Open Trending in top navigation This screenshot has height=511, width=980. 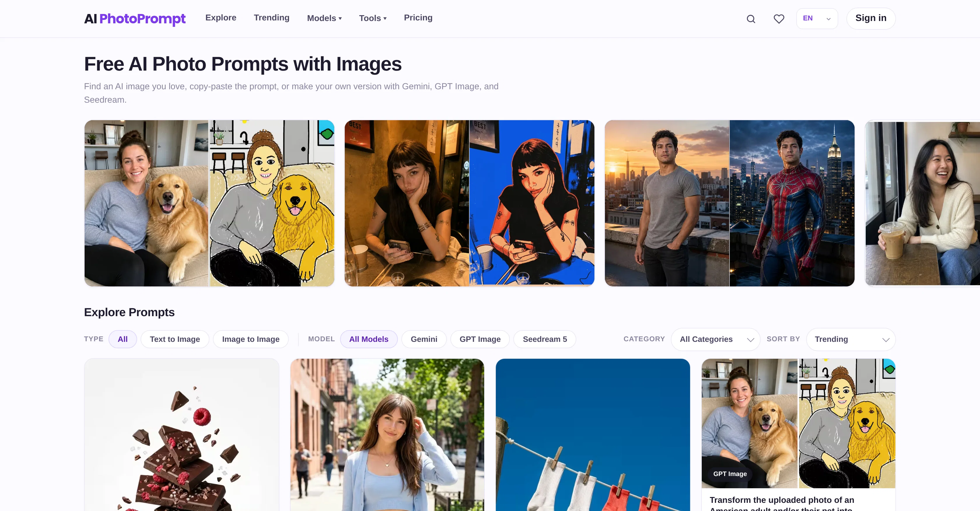[271, 18]
